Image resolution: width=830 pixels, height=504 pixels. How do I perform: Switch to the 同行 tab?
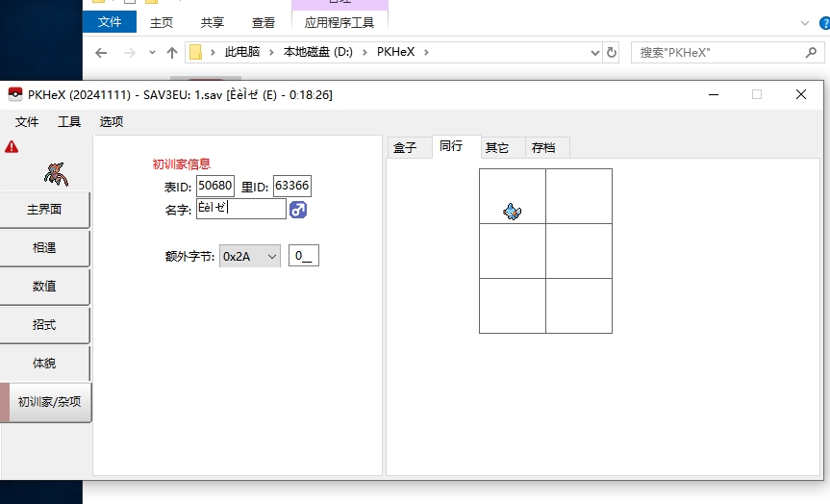pyautogui.click(x=456, y=146)
